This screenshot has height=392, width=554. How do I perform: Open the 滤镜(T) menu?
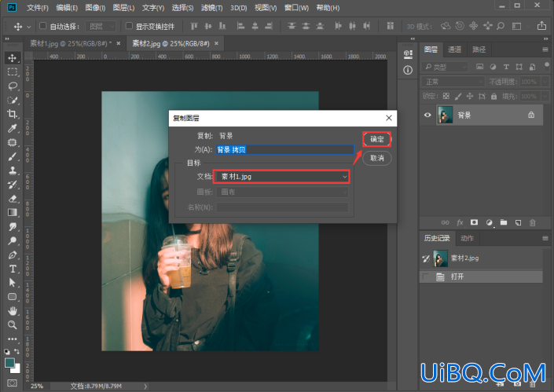click(x=211, y=8)
